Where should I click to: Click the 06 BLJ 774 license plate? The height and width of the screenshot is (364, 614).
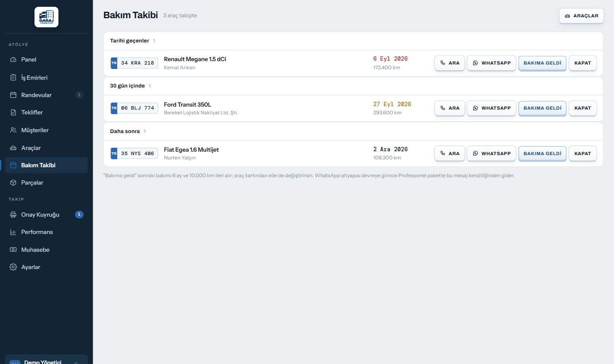pyautogui.click(x=135, y=108)
